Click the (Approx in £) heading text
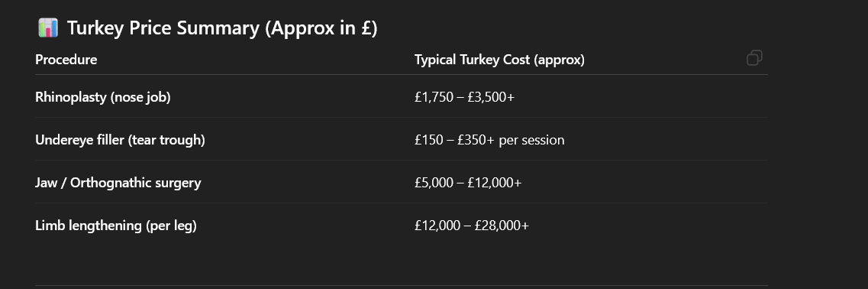868x289 pixels. pyautogui.click(x=321, y=28)
